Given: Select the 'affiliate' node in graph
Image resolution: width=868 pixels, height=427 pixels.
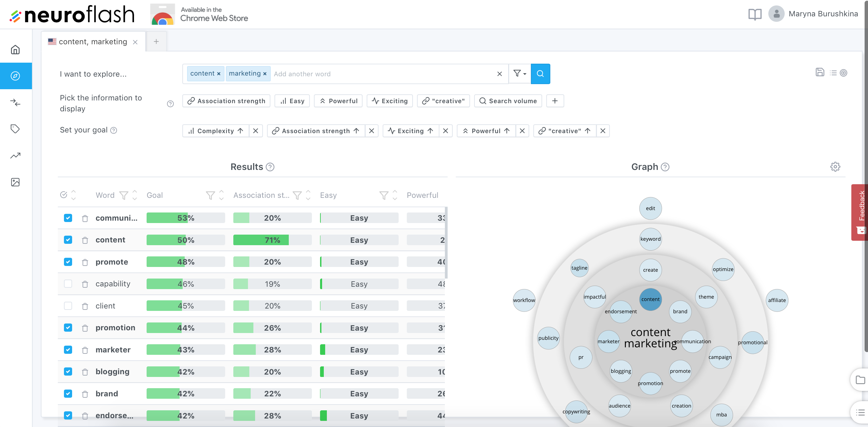Looking at the screenshot, I should pyautogui.click(x=777, y=300).
